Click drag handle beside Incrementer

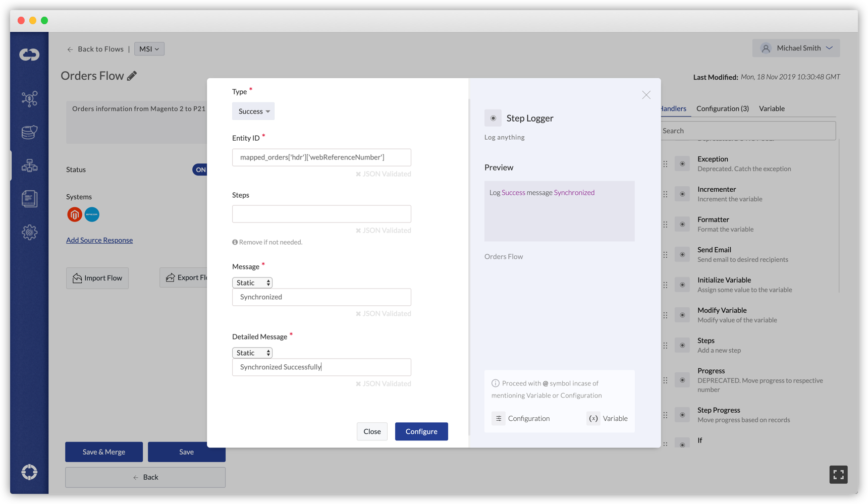(x=666, y=194)
